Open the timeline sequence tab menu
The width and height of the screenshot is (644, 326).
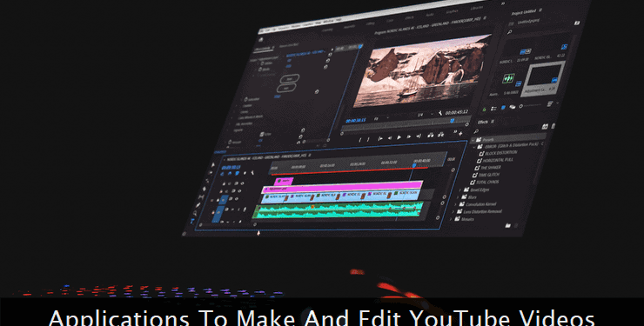coord(309,156)
